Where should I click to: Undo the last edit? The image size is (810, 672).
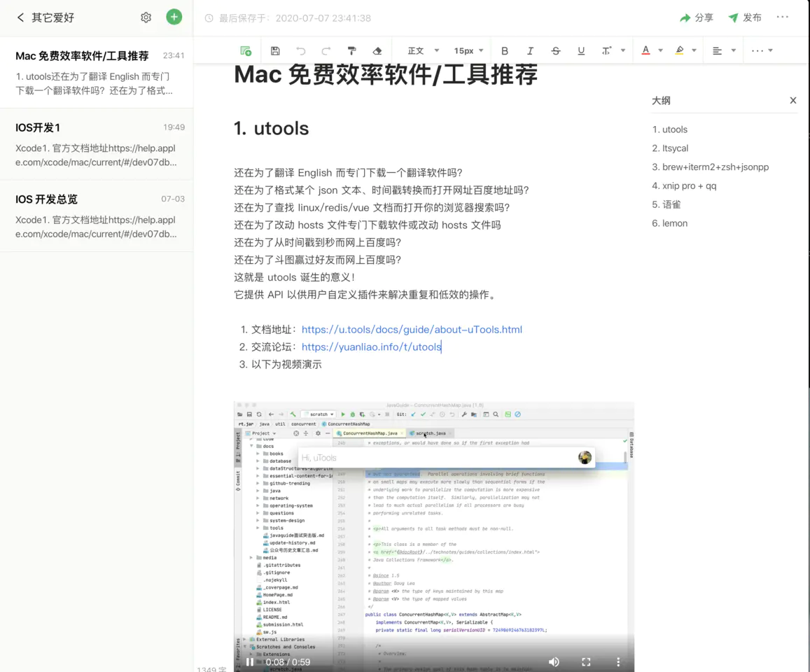coord(300,50)
